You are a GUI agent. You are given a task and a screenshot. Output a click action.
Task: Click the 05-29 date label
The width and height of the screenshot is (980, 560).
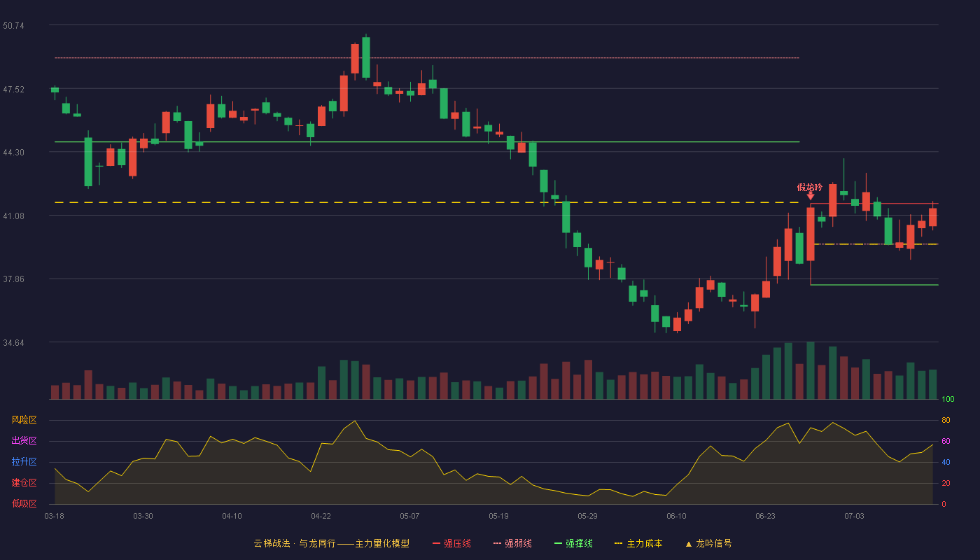587,516
